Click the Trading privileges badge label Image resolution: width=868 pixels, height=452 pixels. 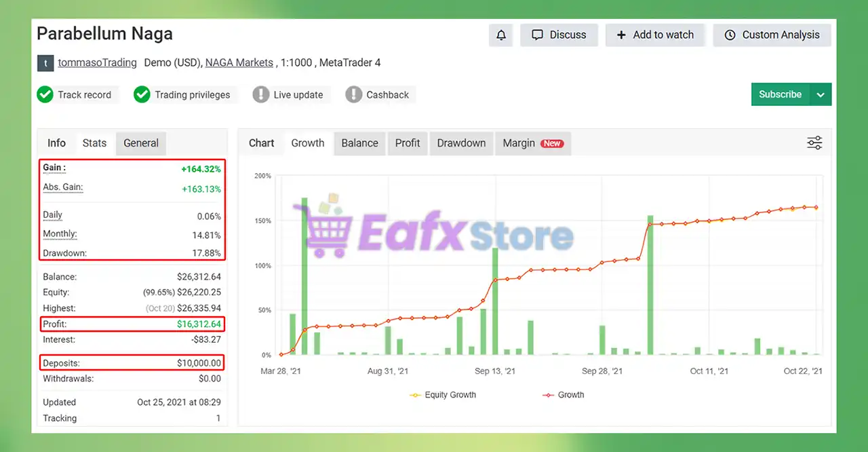pyautogui.click(x=193, y=95)
